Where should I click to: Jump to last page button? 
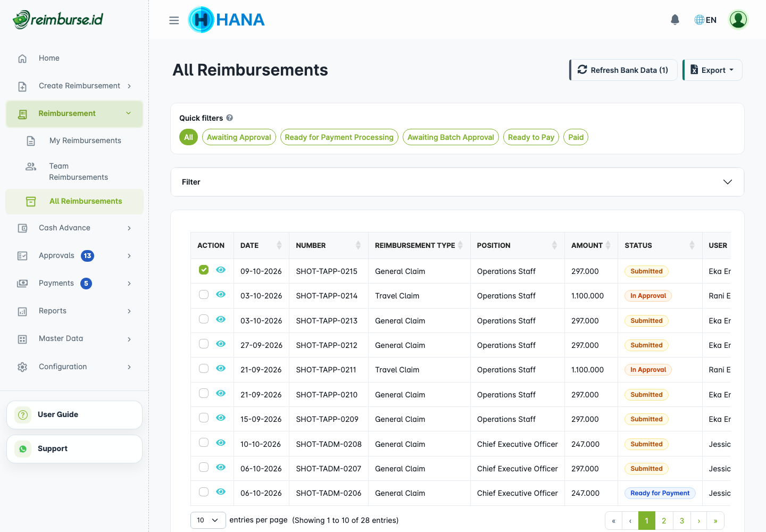coord(715,521)
